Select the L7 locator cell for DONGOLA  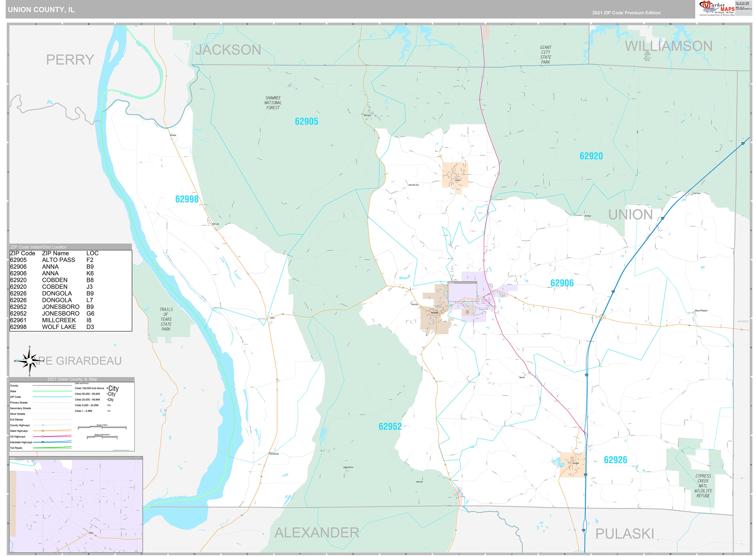click(x=90, y=300)
